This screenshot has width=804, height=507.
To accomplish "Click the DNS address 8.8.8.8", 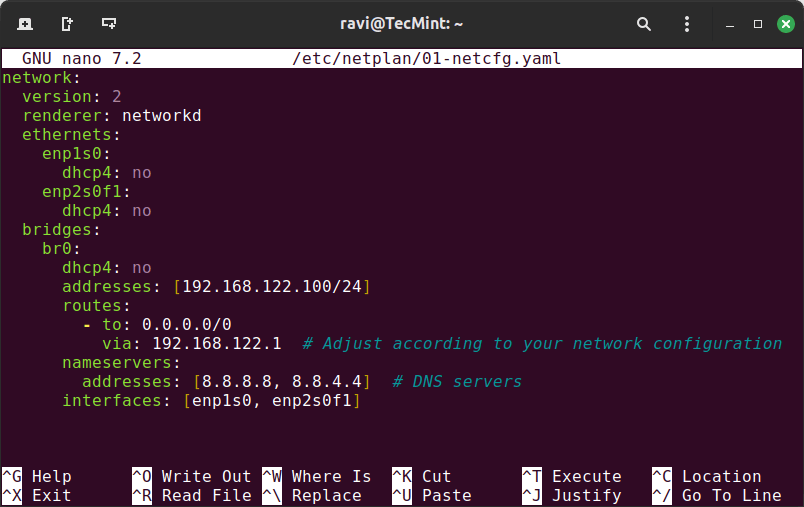I will pyautogui.click(x=237, y=381).
